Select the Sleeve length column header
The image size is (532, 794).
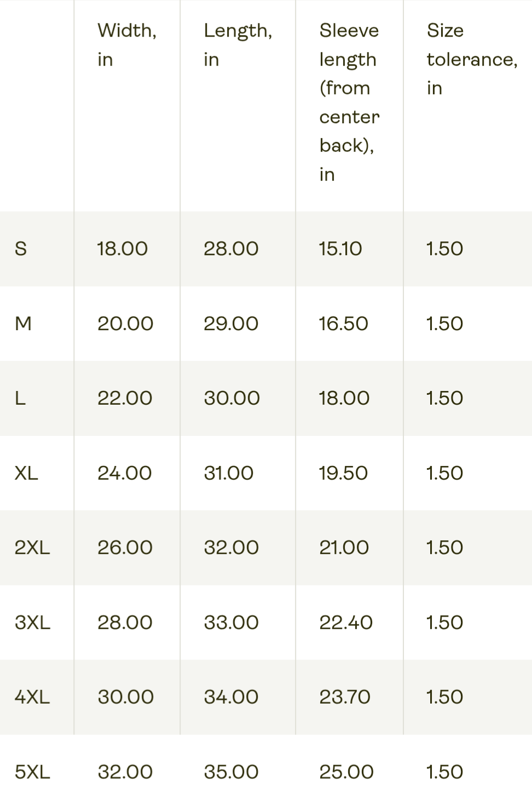click(x=349, y=102)
